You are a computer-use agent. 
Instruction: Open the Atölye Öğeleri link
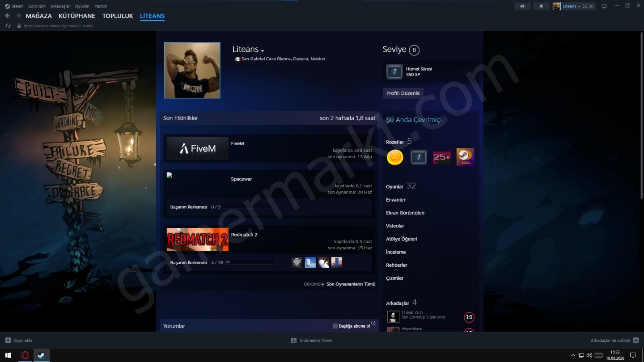[x=402, y=239]
